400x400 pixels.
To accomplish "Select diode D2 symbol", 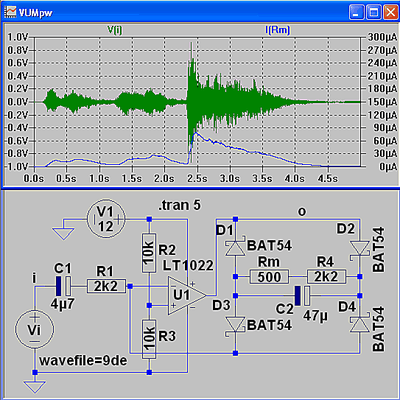I will click(x=360, y=249).
